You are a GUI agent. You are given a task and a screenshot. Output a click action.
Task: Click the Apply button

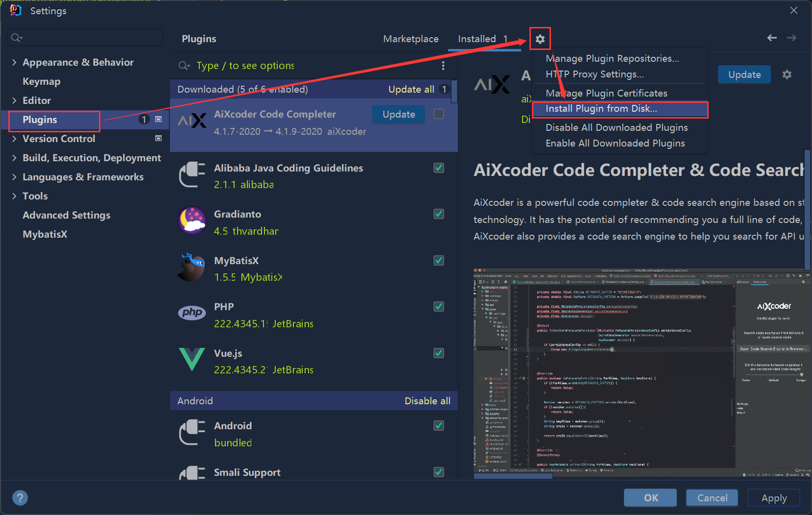[x=774, y=498]
